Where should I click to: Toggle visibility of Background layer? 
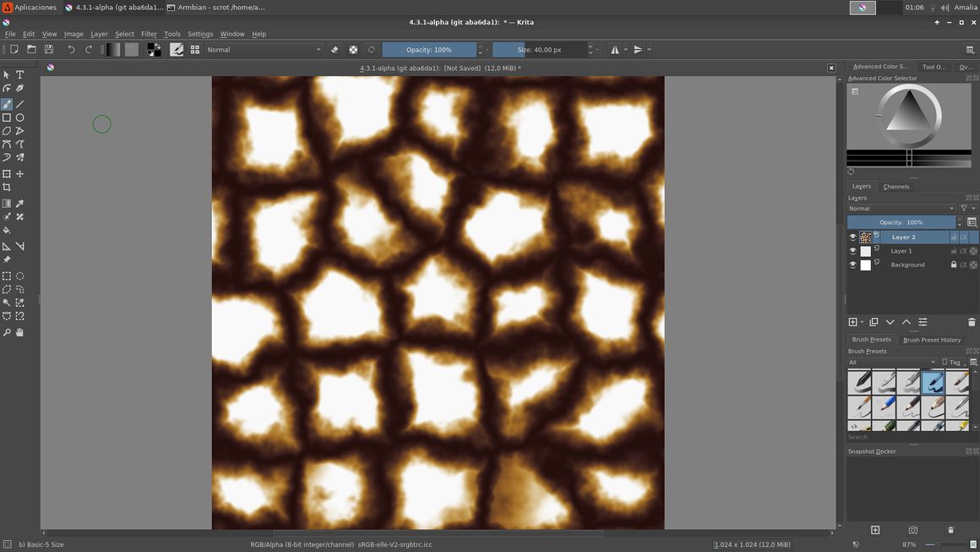[852, 265]
